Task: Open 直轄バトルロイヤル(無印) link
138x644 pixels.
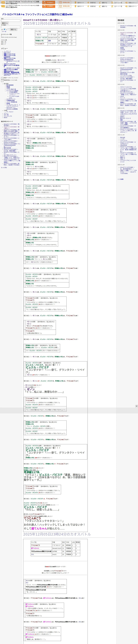Action: (x=11, y=70)
